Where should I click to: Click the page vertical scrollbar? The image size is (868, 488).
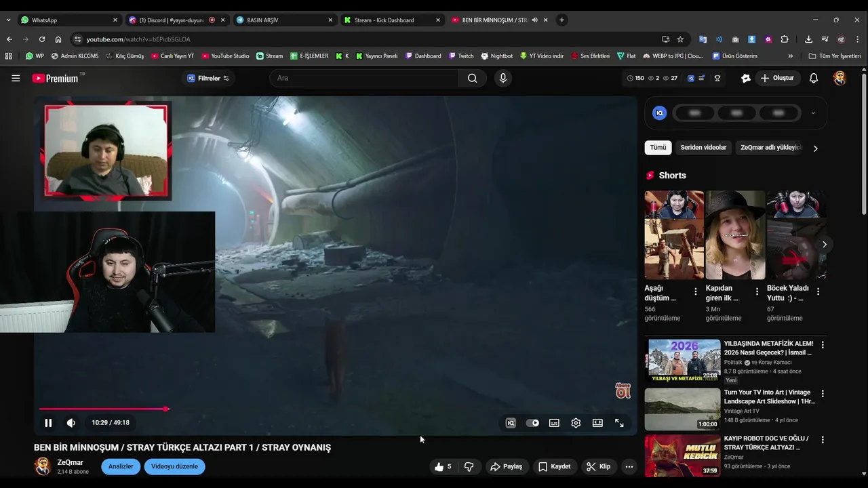point(864,142)
